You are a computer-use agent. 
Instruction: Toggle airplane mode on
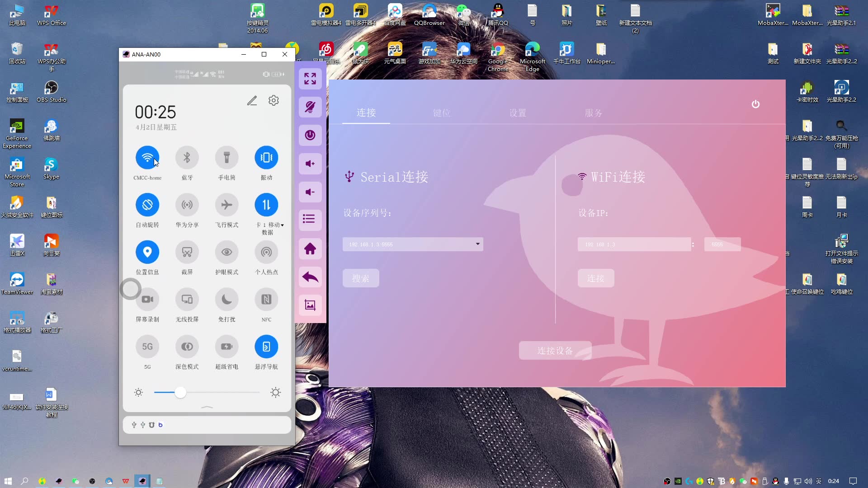click(x=226, y=204)
